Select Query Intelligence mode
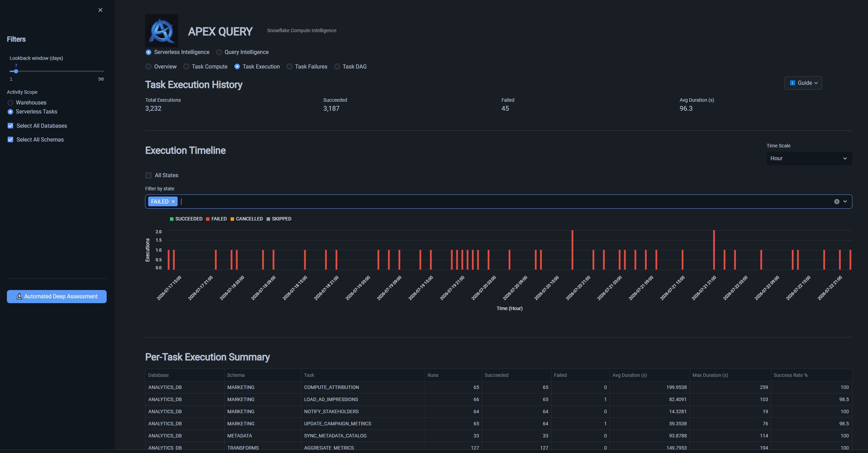The width and height of the screenshot is (868, 453). (242, 52)
